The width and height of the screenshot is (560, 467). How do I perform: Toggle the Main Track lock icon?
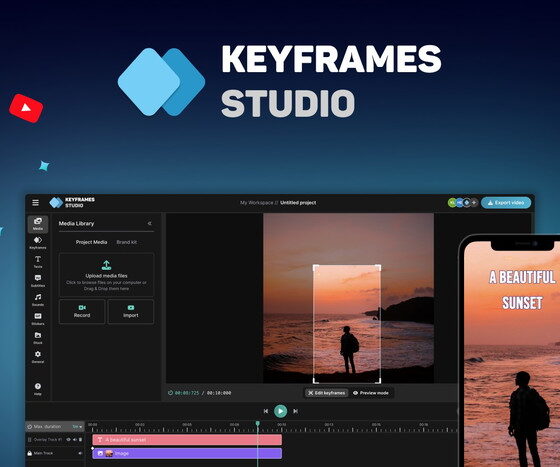point(30,453)
